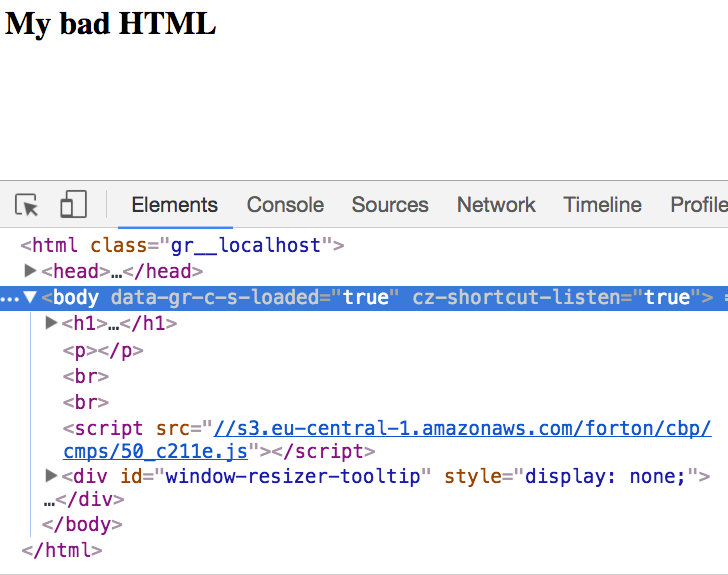Click the data-gr-c-s-loaded attribute on body

[x=255, y=297]
